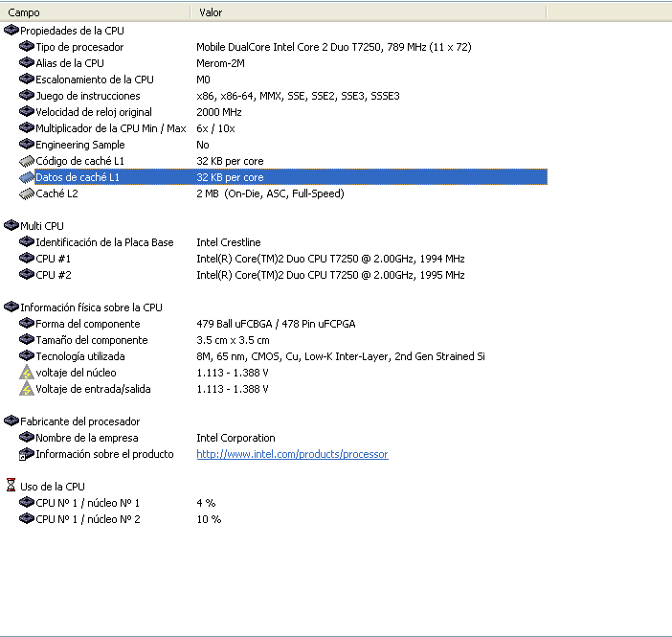Select the CPU #1 value ending '1994 MHz'
The image size is (672, 637).
pyautogui.click(x=330, y=259)
